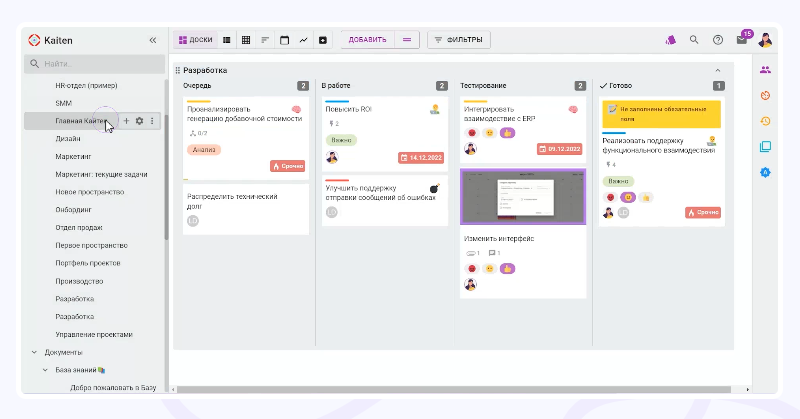The height and width of the screenshot is (419, 800).
Task: Open the users icon in right sidebar
Action: coord(765,70)
